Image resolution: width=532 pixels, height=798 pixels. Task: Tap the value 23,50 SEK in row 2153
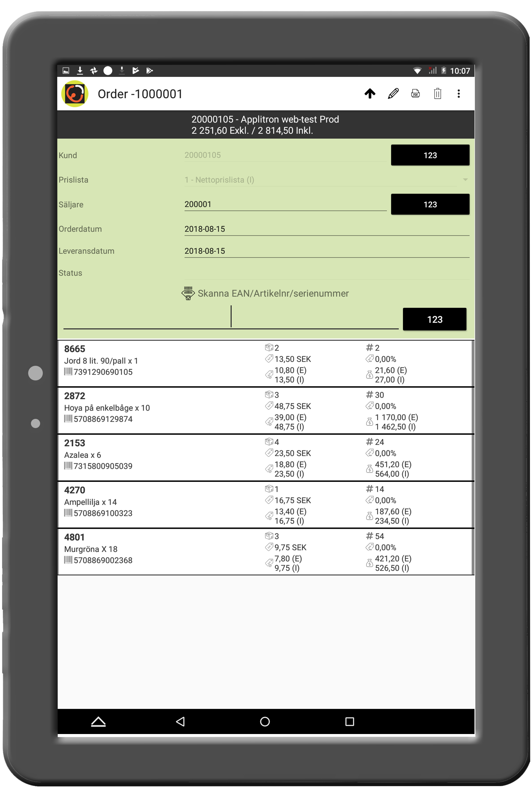pos(292,453)
